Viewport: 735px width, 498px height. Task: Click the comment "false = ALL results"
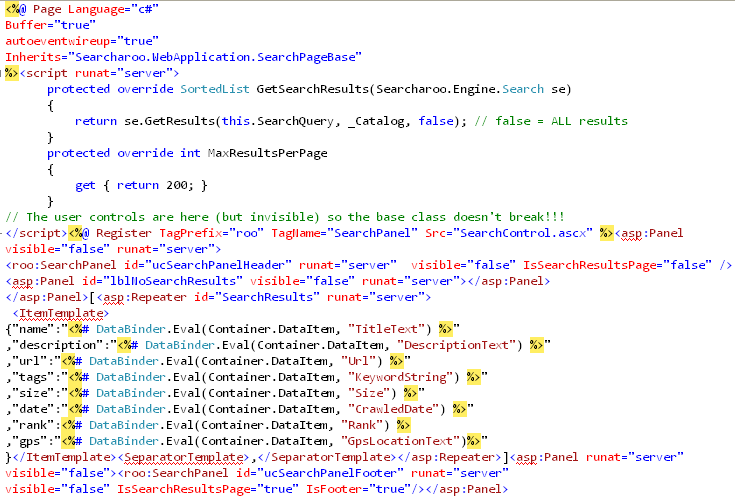point(561,121)
